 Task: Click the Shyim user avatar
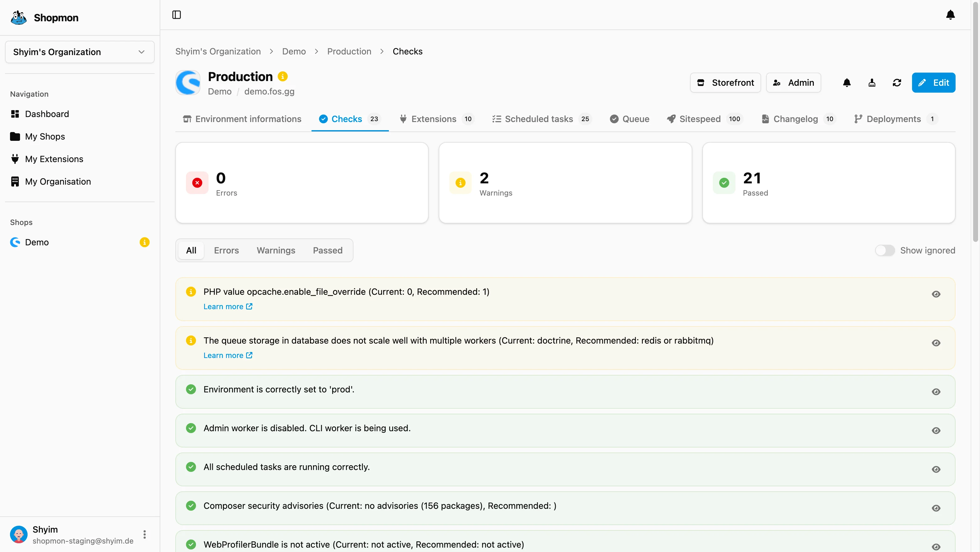click(19, 534)
